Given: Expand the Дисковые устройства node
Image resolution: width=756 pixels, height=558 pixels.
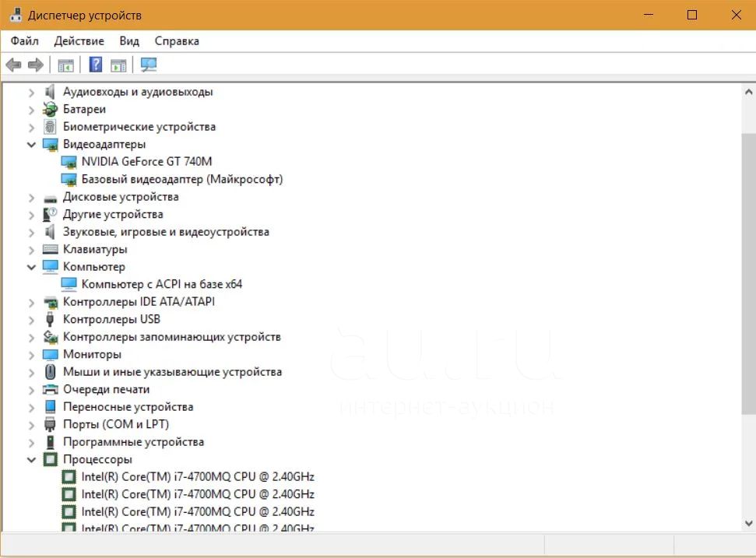Looking at the screenshot, I should (x=31, y=198).
